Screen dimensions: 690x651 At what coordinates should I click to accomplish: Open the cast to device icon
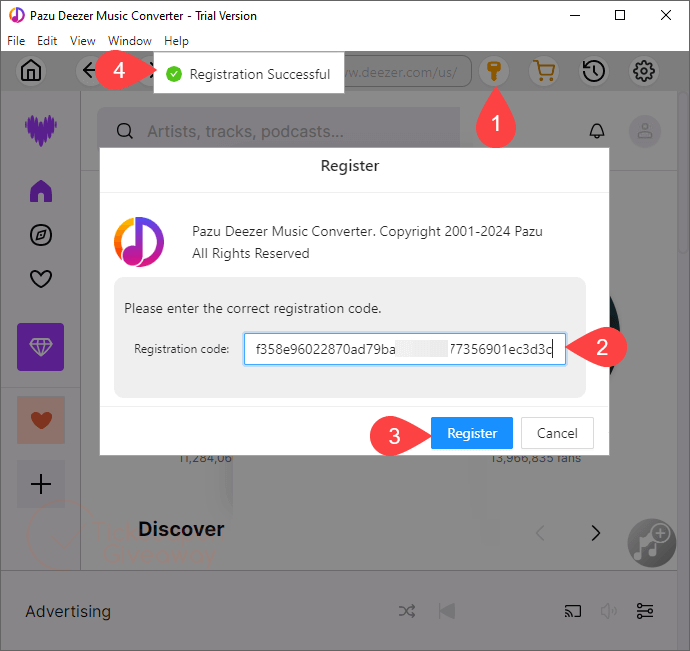point(573,611)
